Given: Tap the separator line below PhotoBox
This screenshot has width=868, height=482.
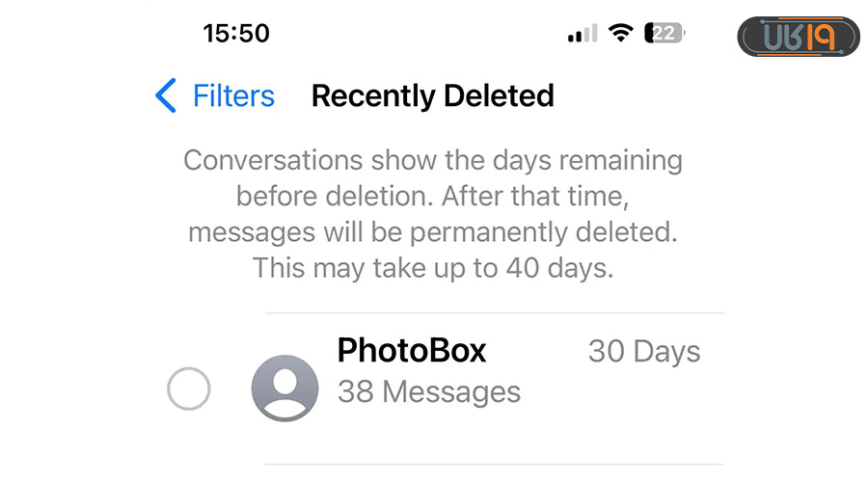Looking at the screenshot, I should (x=494, y=465).
